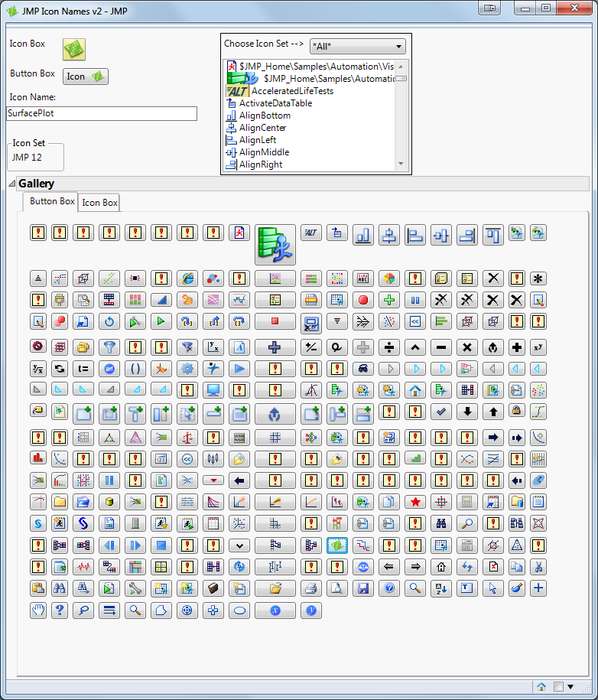Click the printer icon button
This screenshot has height=700, width=598.
(x=311, y=588)
